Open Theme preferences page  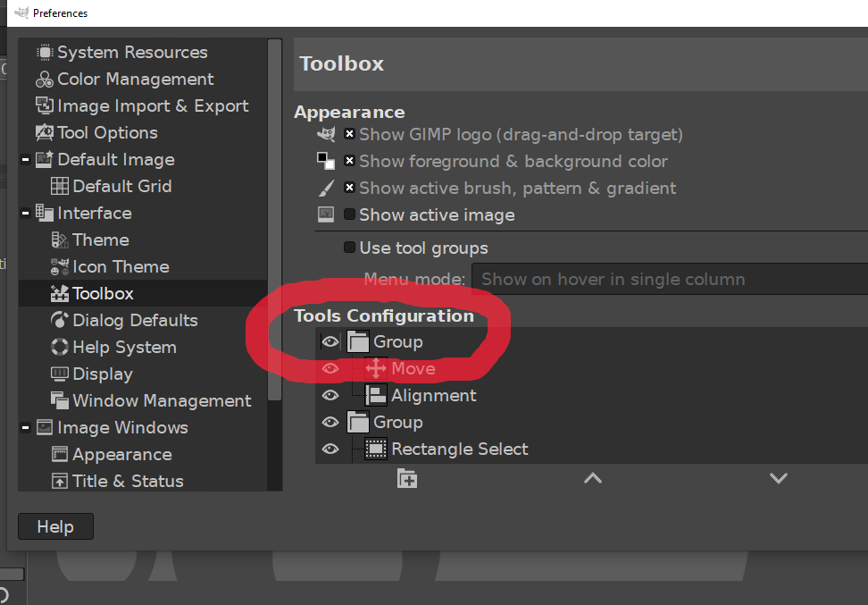pyautogui.click(x=89, y=239)
